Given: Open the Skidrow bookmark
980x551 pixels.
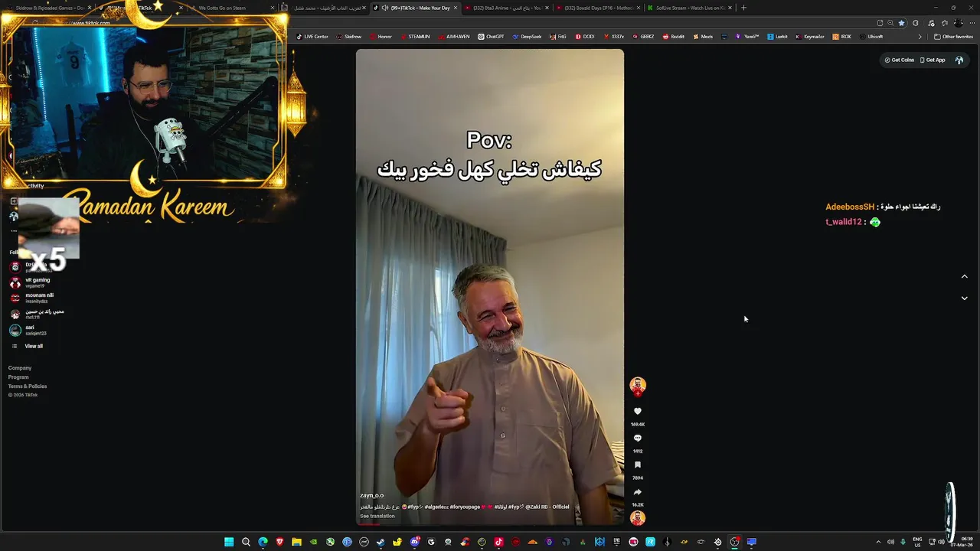Looking at the screenshot, I should pyautogui.click(x=349, y=37).
